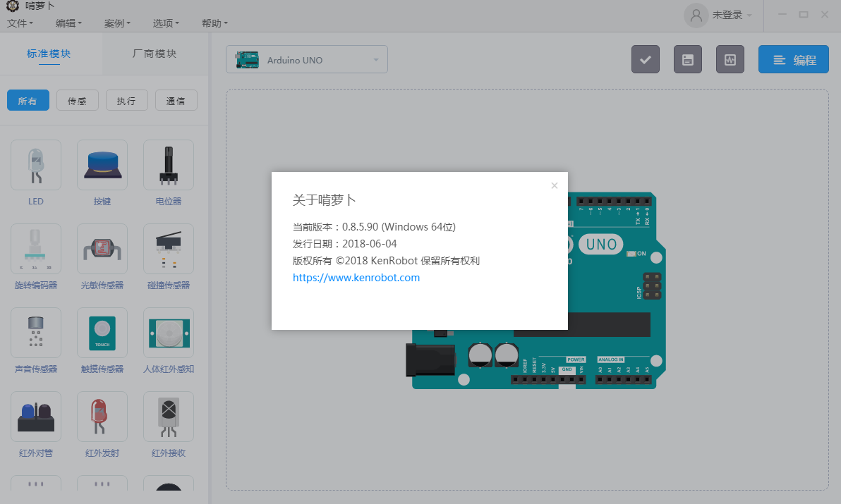
Task: Expand the Arduino UNO board dropdown
Action: click(307, 60)
